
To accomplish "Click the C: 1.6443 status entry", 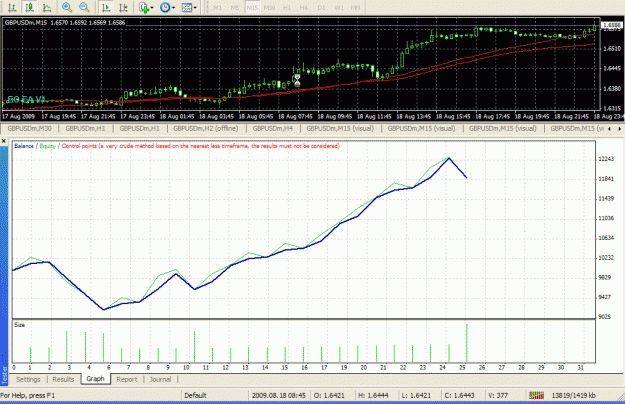I will [460, 395].
